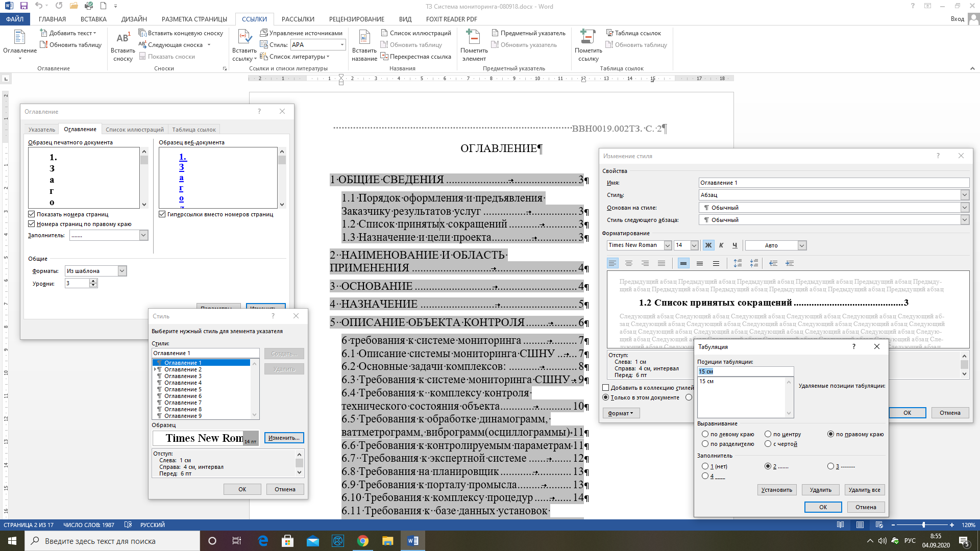Viewport: 980px width, 551px height.
Task: Open the Format dropdown button
Action: point(621,413)
